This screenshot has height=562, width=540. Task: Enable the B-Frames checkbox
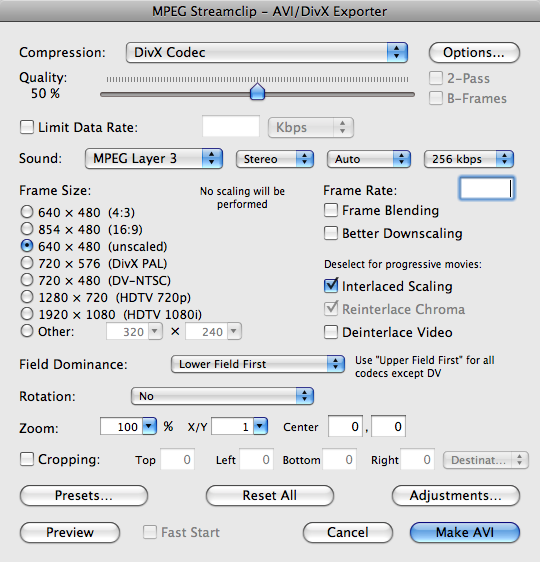[436, 98]
